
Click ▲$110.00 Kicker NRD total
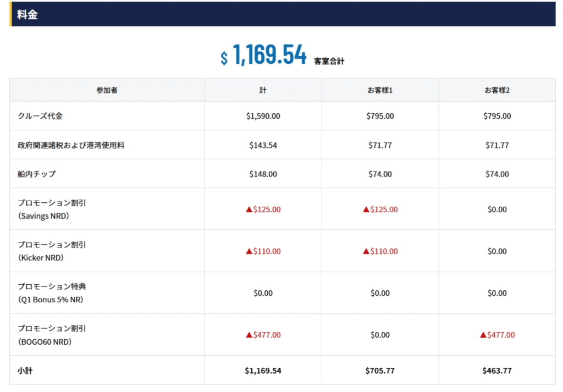pyautogui.click(x=263, y=251)
